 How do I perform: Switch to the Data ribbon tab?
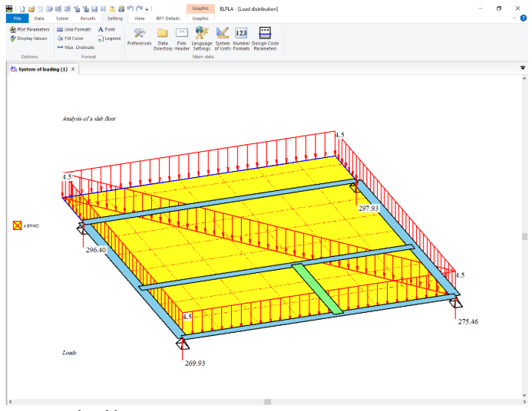[x=39, y=18]
